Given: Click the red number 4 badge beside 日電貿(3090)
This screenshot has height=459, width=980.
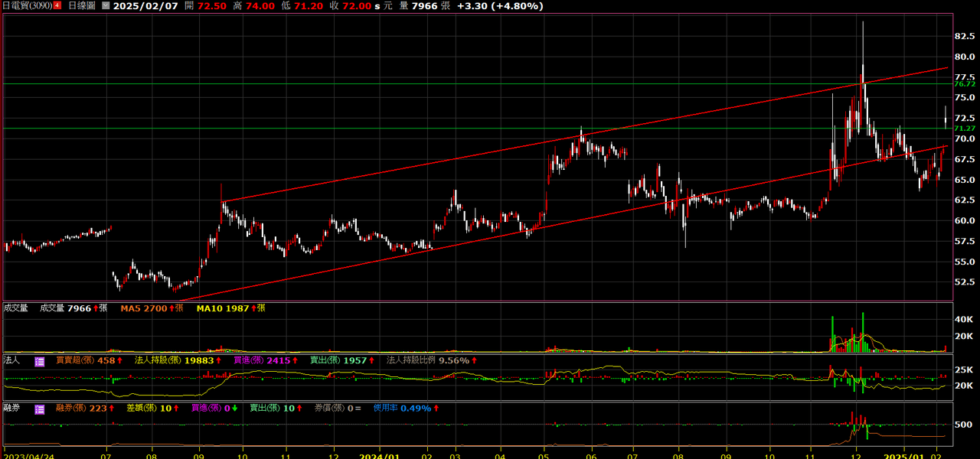Looking at the screenshot, I should click(57, 5).
